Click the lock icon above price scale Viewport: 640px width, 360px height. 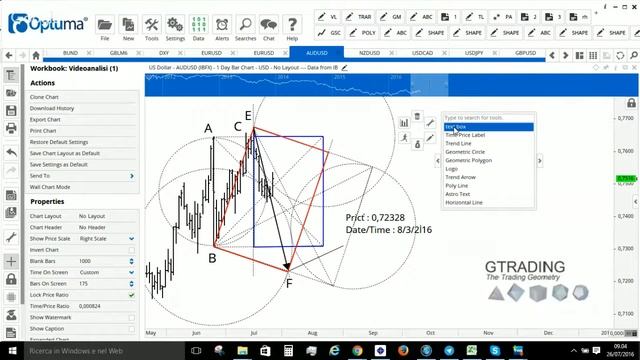[x=631, y=103]
